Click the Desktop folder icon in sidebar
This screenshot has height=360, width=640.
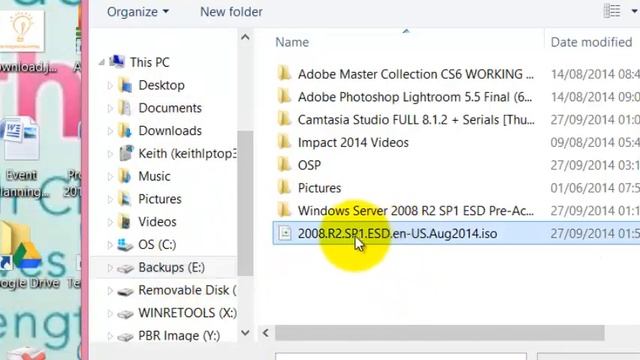(x=125, y=85)
